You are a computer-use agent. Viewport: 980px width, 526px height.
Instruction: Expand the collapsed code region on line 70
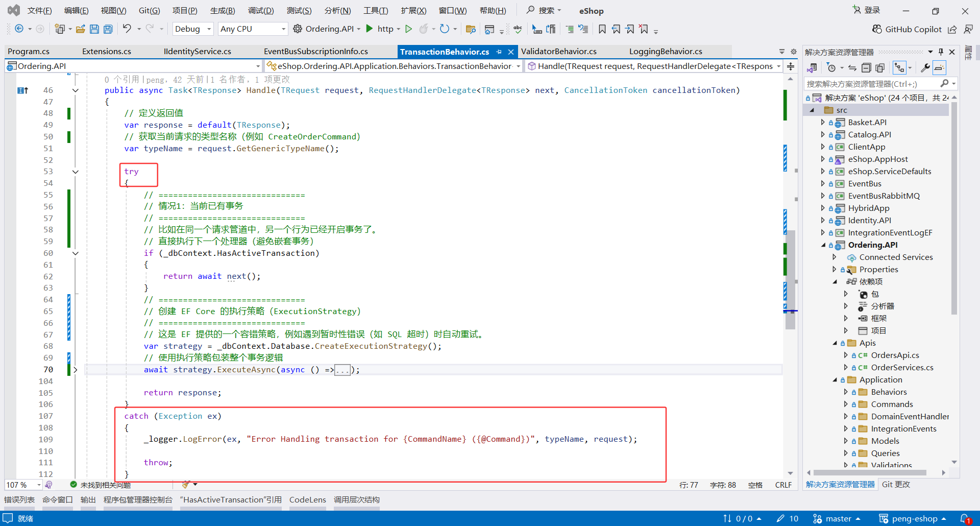coord(76,370)
